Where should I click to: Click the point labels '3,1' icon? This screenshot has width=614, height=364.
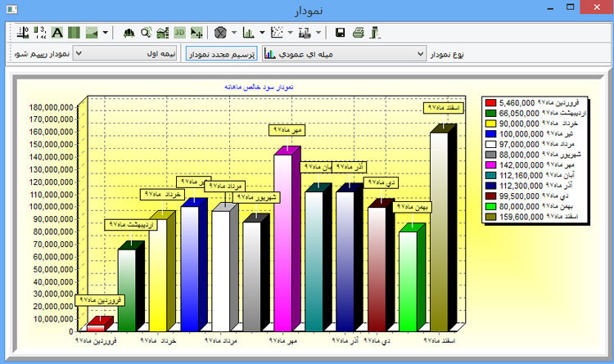point(40,33)
